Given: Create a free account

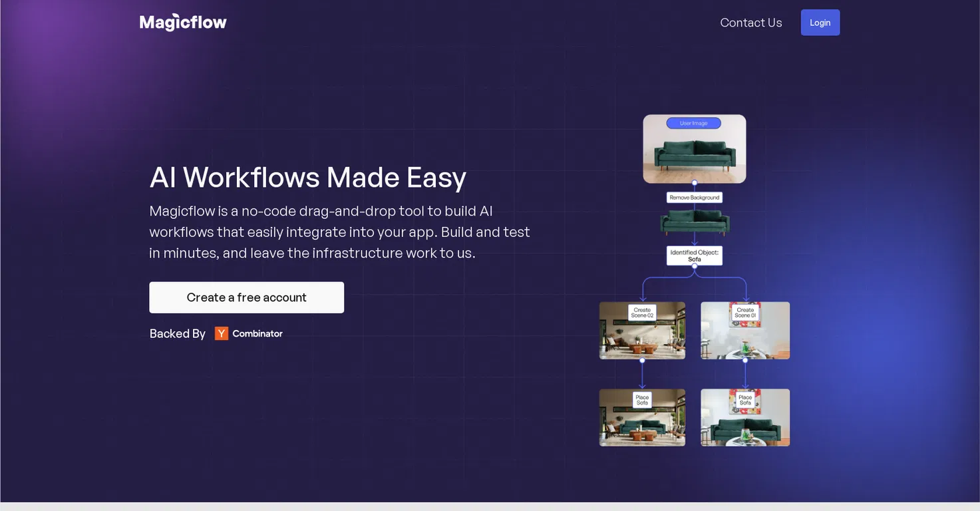Looking at the screenshot, I should [246, 297].
